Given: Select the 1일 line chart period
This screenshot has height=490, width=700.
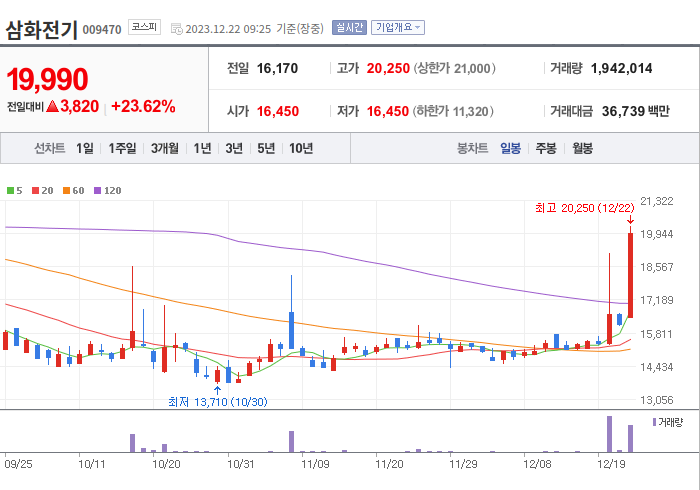Looking at the screenshot, I should (84, 148).
